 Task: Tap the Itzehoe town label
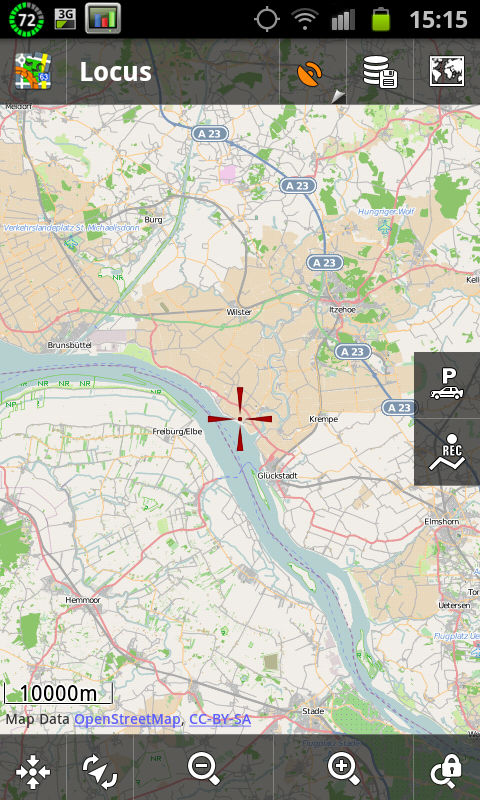tap(343, 309)
